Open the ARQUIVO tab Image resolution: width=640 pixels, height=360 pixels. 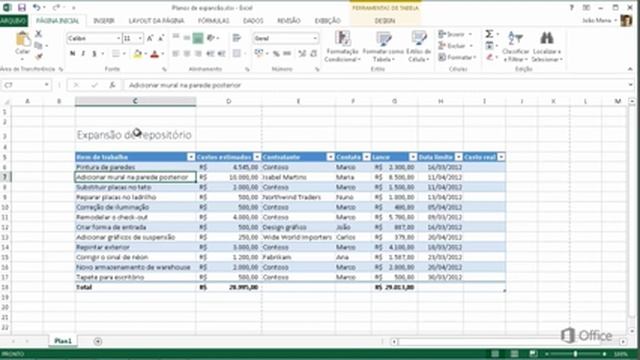pos(13,20)
